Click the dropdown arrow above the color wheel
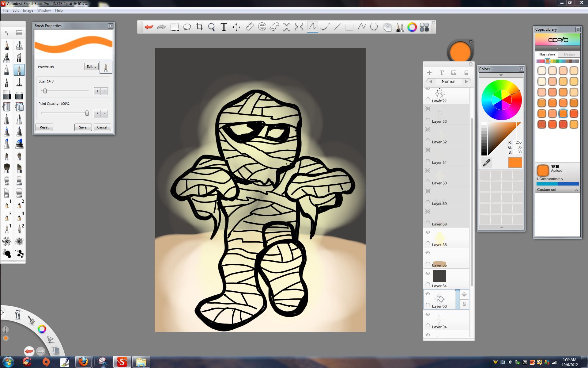Screen dimensions: 588x368 pos(501,75)
